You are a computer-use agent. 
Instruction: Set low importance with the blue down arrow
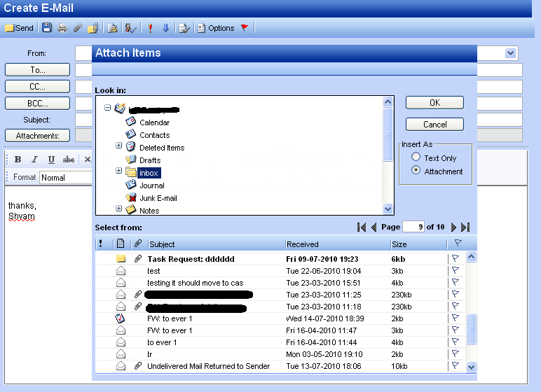coord(166,28)
